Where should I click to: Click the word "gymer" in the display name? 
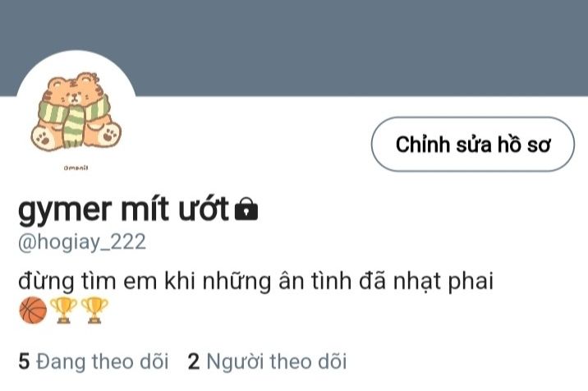(65, 210)
